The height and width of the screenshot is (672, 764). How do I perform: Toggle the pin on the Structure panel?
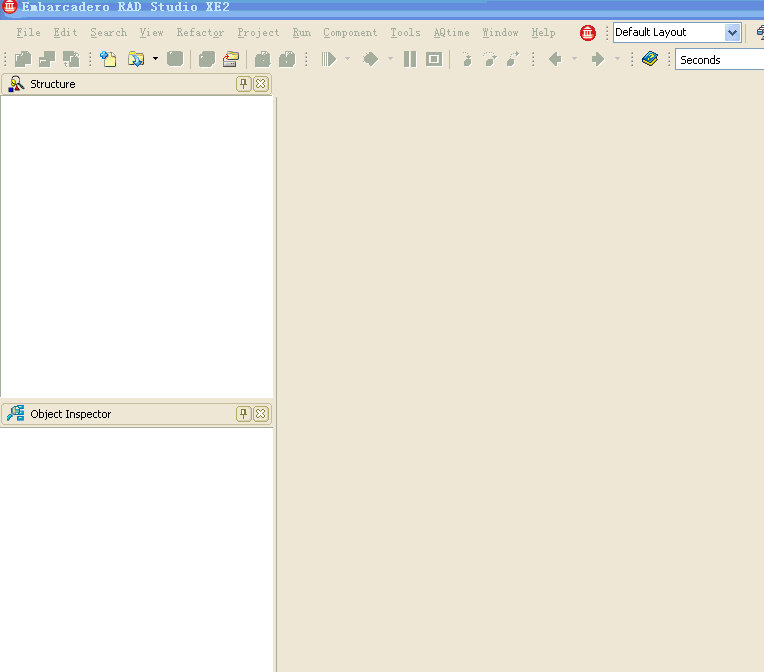(x=243, y=84)
